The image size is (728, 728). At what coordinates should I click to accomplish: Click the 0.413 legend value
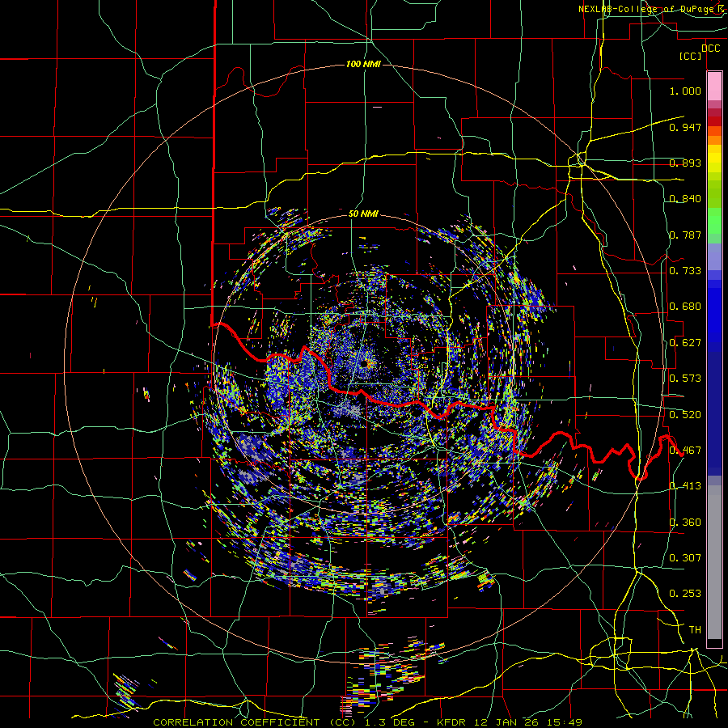click(x=685, y=486)
